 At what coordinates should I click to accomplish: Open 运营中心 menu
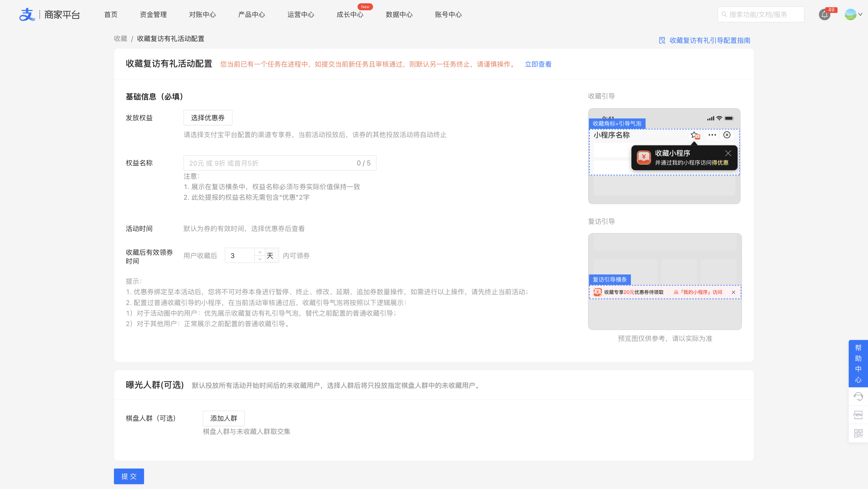pyautogui.click(x=301, y=14)
